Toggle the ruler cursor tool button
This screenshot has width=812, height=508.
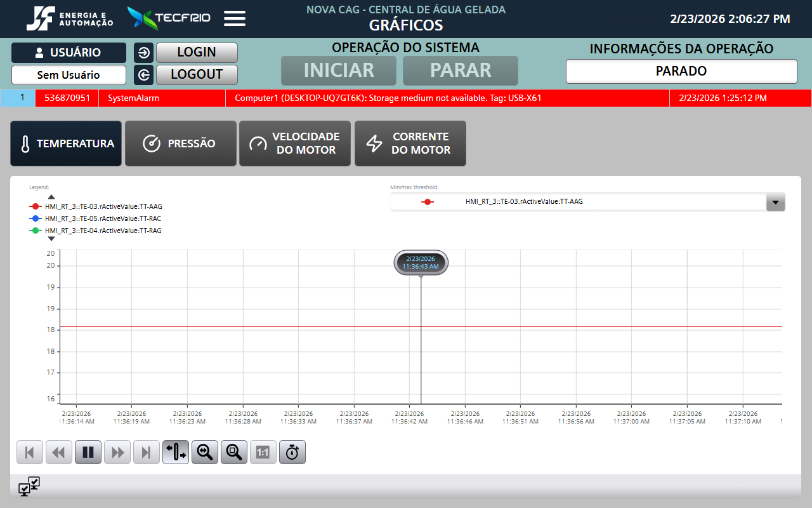176,452
